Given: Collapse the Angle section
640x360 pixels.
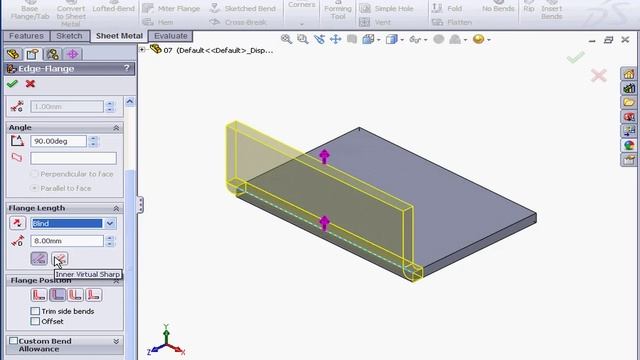Looking at the screenshot, I should pyautogui.click(x=116, y=128).
